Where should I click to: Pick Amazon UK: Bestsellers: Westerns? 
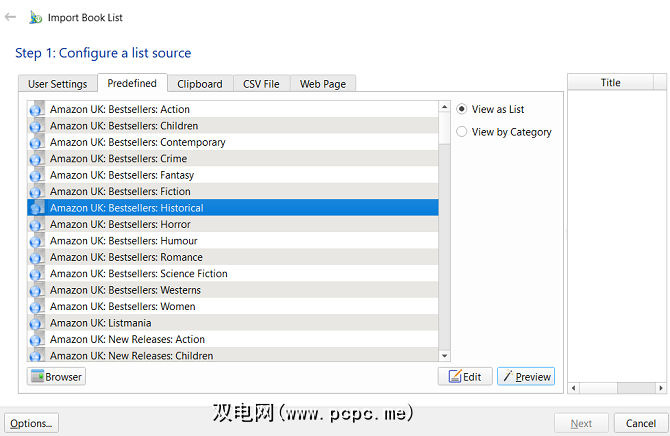233,290
